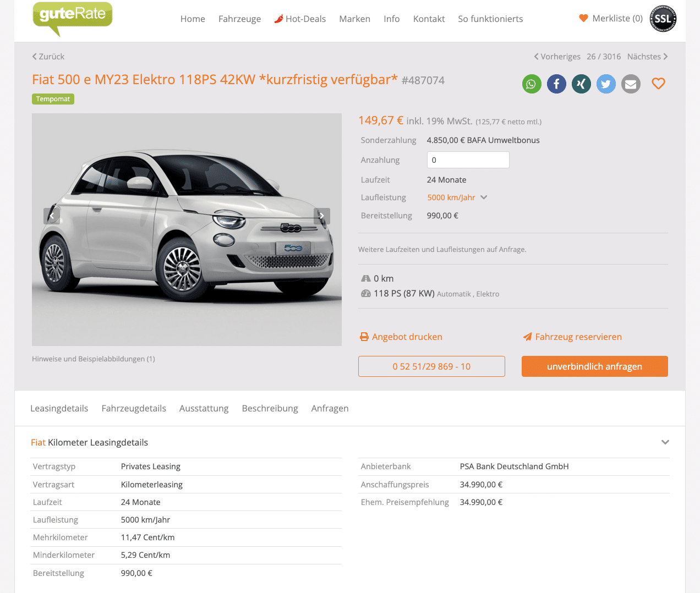Click the phone number button

pyautogui.click(x=431, y=366)
